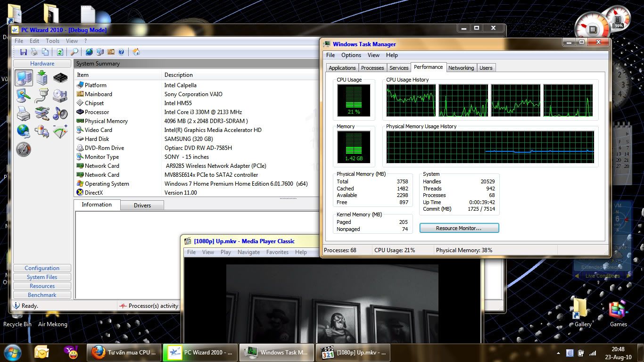Click the magnifying glass Search toolbar icon

pos(74,52)
